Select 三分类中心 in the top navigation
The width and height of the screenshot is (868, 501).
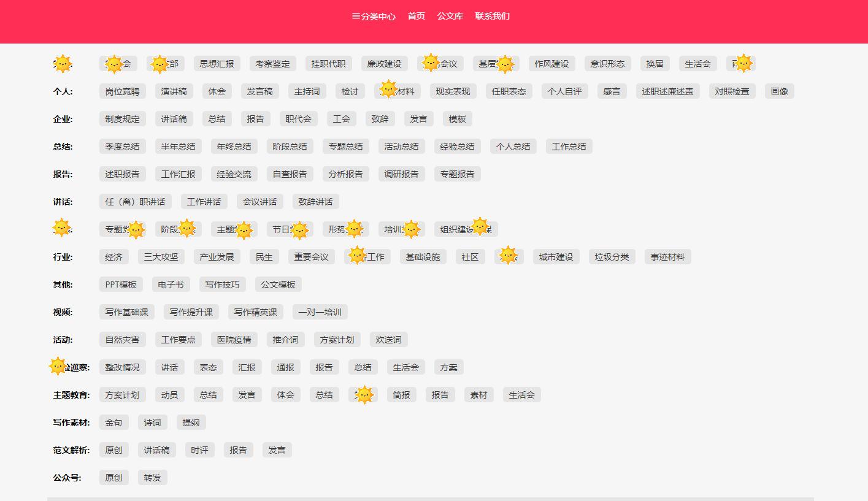(374, 17)
